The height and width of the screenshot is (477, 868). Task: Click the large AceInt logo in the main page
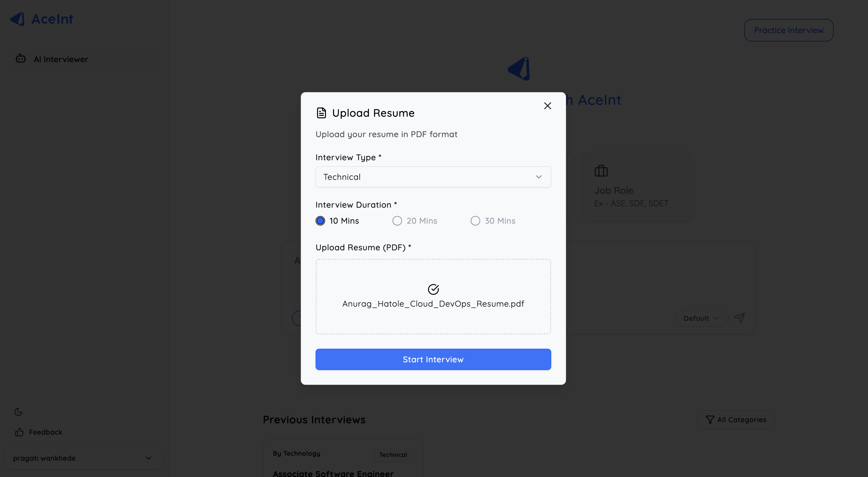[x=519, y=69]
